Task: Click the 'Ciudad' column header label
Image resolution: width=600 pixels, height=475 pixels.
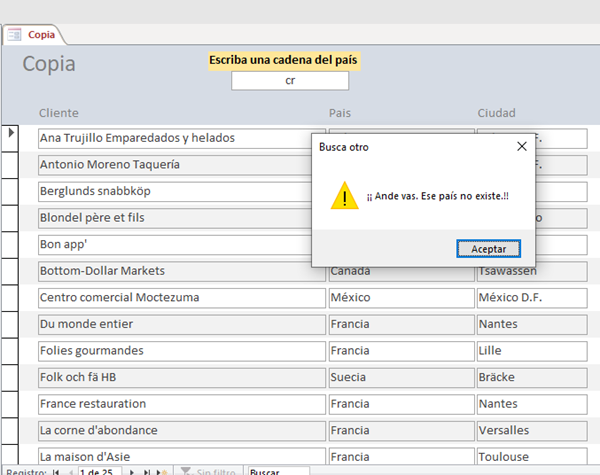Action: [496, 113]
